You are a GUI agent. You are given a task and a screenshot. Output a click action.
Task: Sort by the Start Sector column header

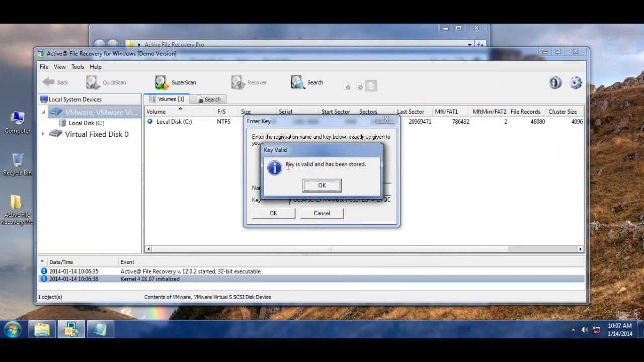click(336, 112)
